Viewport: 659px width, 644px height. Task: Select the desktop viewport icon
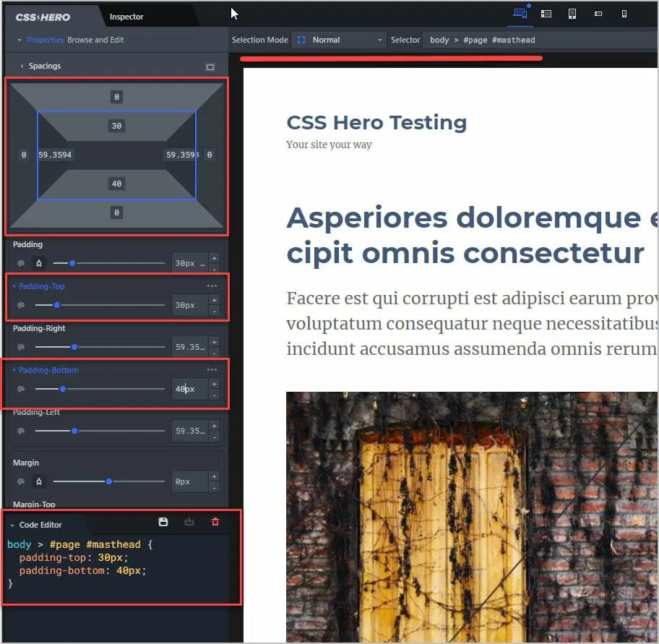click(x=519, y=14)
